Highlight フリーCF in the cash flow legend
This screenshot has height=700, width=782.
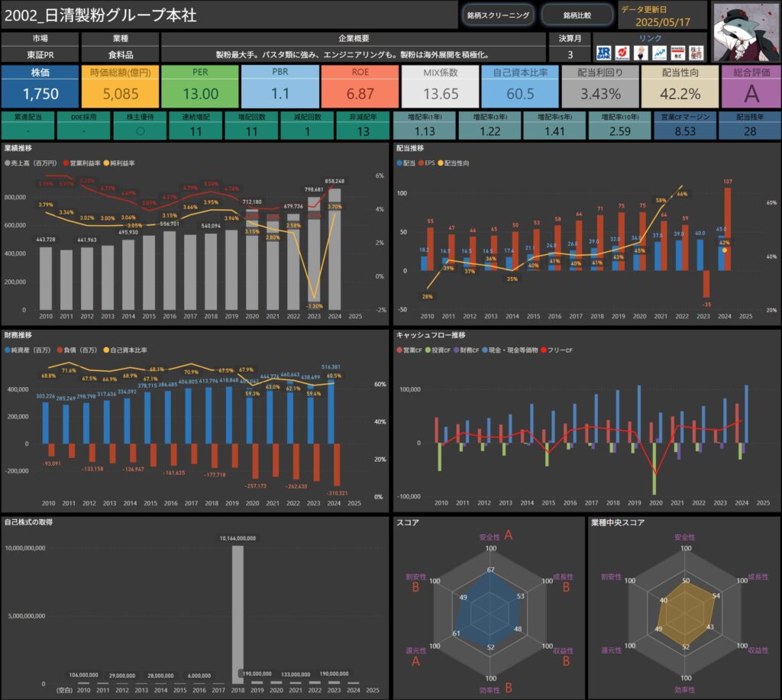point(557,350)
